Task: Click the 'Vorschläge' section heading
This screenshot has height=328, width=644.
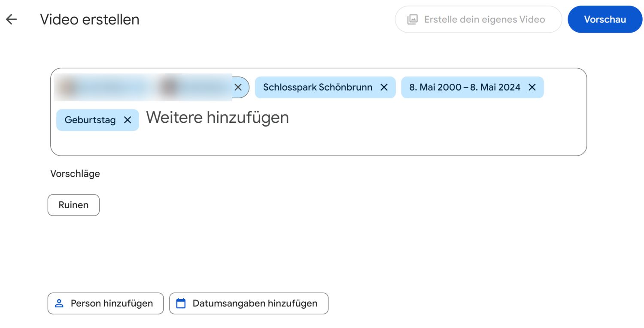Action: pyautogui.click(x=75, y=174)
